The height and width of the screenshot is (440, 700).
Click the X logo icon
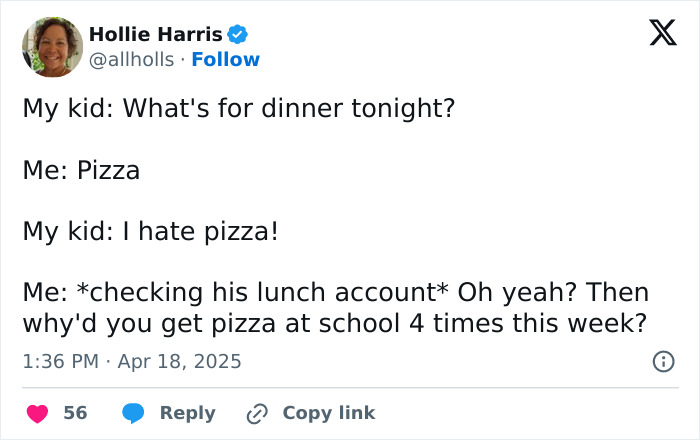[656, 33]
